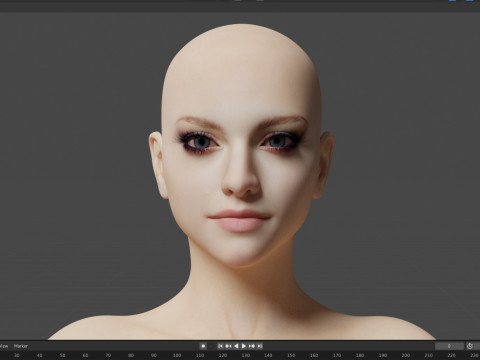Set the playhead at frame 200
Image resolution: width=480 pixels, height=360 pixels.
click(x=406, y=356)
